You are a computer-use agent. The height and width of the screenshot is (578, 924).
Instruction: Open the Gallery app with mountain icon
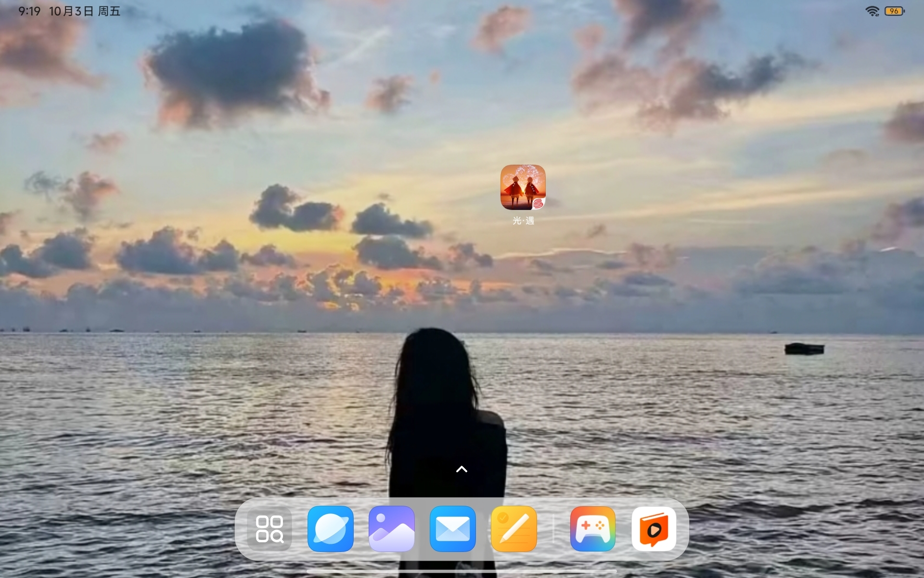point(392,528)
